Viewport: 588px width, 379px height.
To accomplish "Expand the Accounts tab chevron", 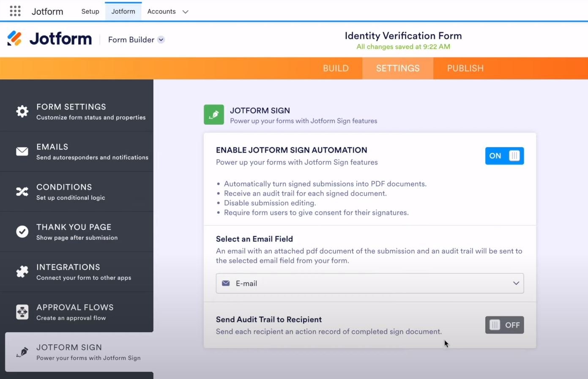I will (x=185, y=12).
